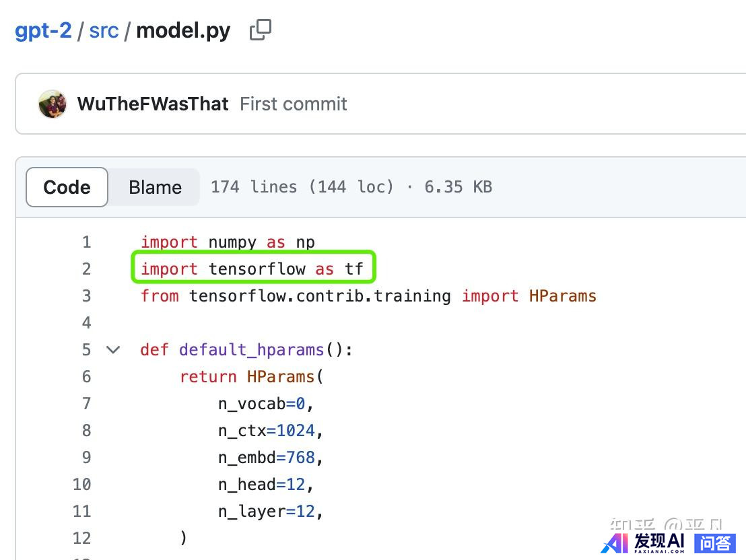Click the 'import numpy as np' code line
This screenshot has width=746, height=560.
(x=228, y=242)
